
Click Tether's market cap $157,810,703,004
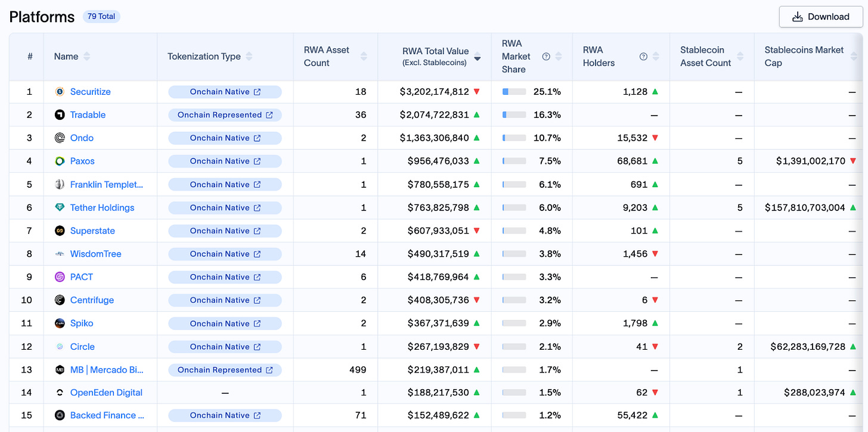[x=805, y=207]
